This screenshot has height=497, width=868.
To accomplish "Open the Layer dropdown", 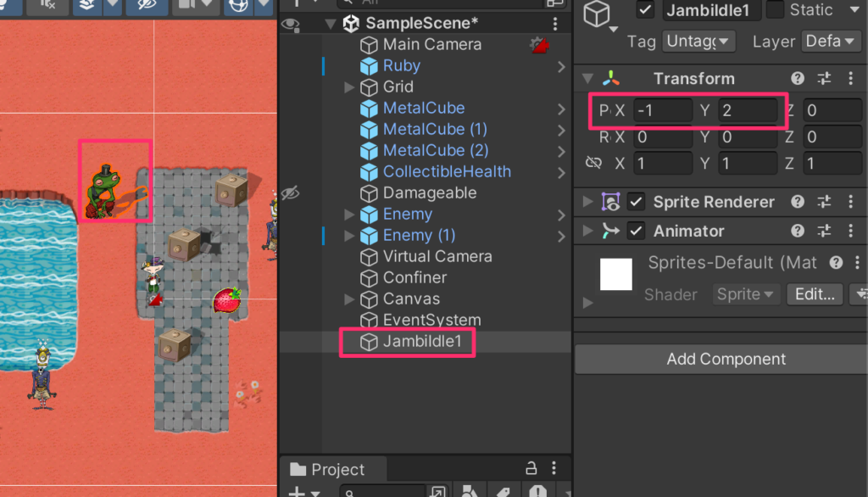I will coord(831,42).
